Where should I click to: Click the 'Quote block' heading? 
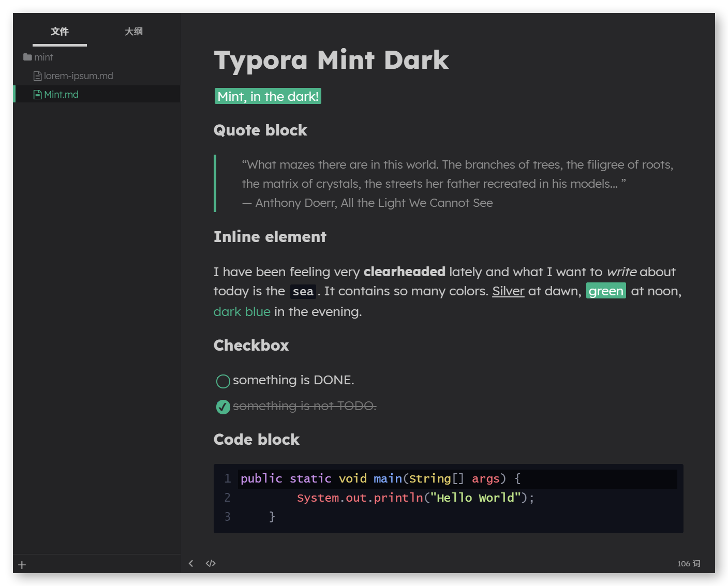tap(260, 130)
